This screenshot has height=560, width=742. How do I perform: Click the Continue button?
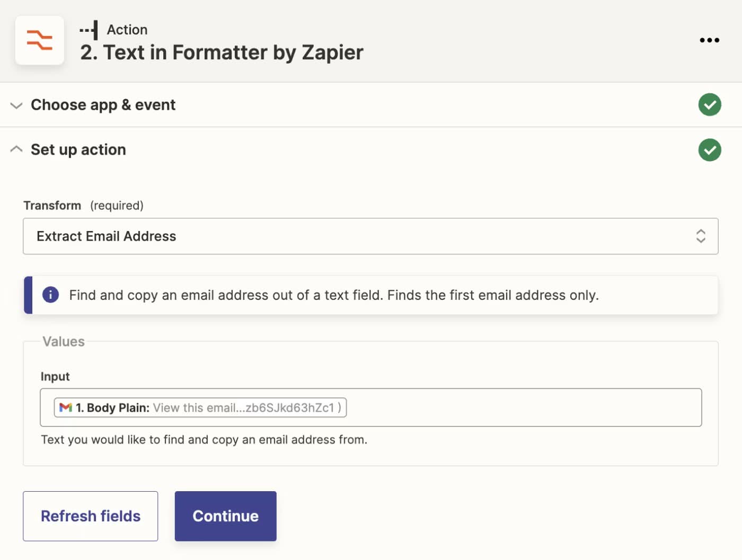(225, 515)
